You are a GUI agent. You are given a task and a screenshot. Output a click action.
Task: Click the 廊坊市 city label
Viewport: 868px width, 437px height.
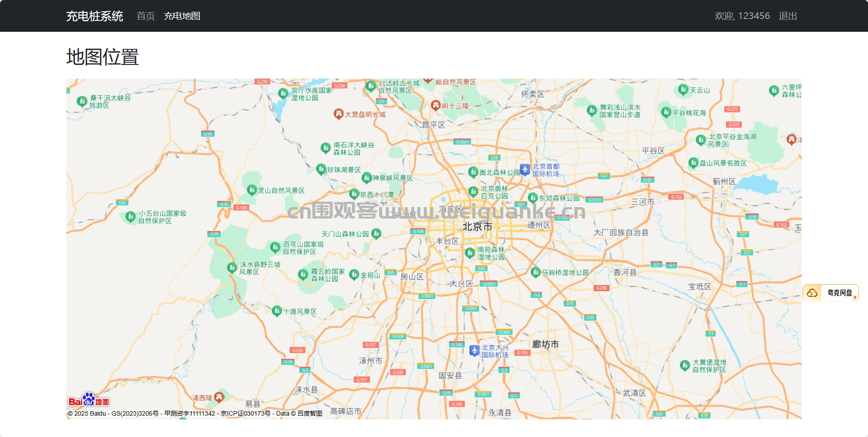point(545,344)
